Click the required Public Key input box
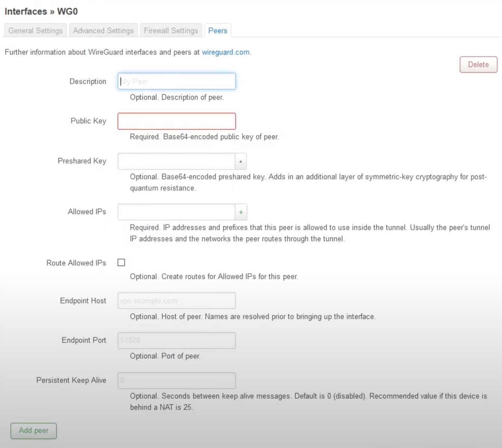Image resolution: width=502 pixels, height=448 pixels. [176, 121]
